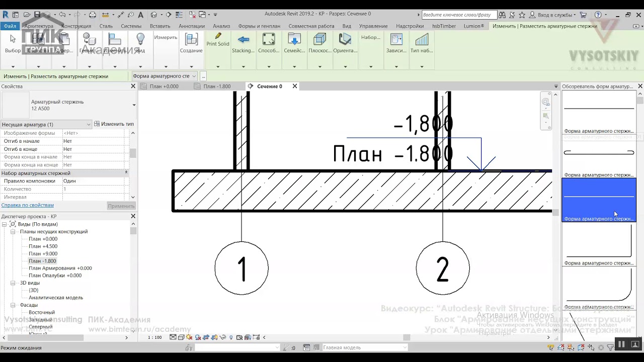Open the rebar type selector dropdown arrow
Image resolution: width=644 pixels, height=362 pixels.
point(134,105)
